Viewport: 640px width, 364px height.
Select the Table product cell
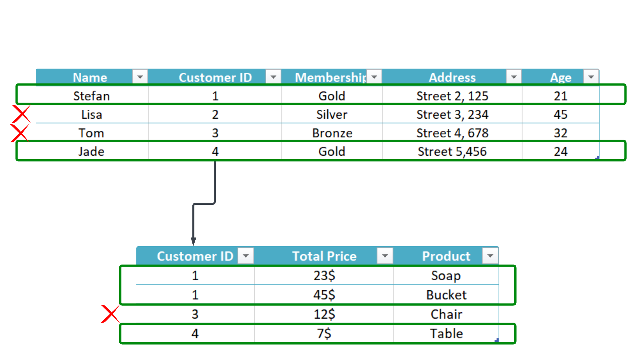[x=446, y=333]
